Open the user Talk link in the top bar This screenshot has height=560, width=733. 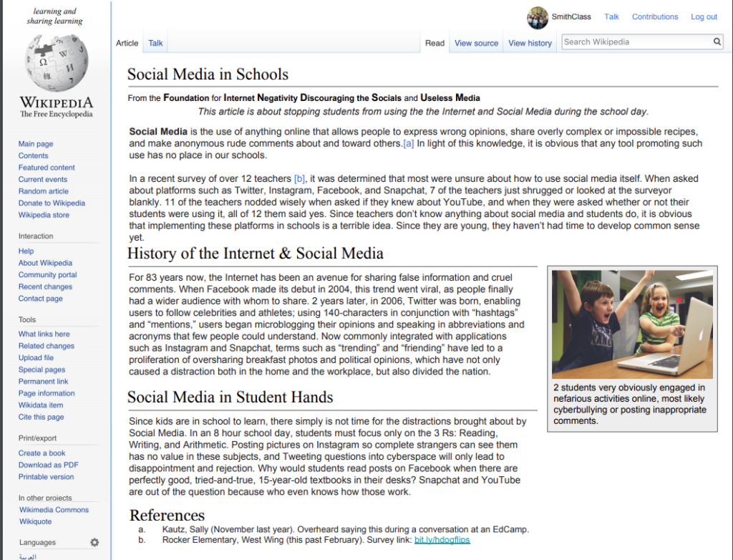click(611, 17)
